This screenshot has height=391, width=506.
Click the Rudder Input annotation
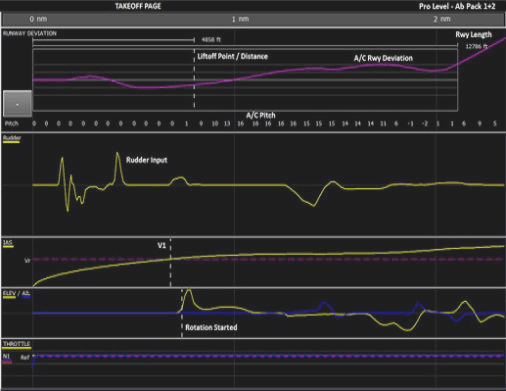tap(147, 160)
